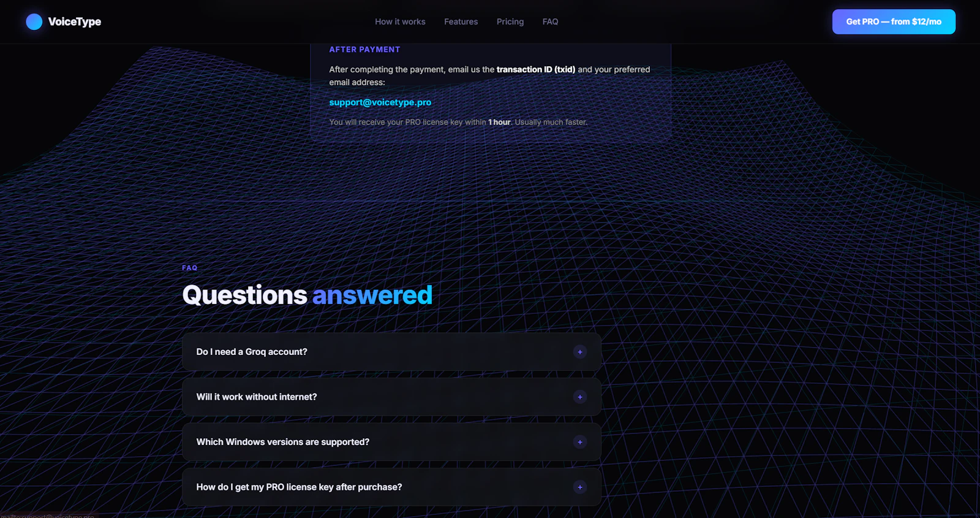Screen dimensions: 980x518
Task: Select FAQ in the top navigation
Action: click(550, 21)
